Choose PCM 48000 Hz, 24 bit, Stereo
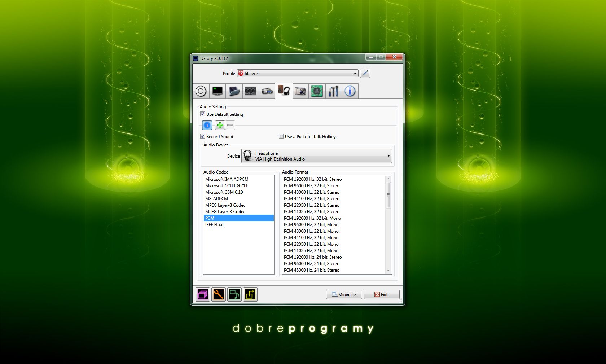 tap(334, 270)
